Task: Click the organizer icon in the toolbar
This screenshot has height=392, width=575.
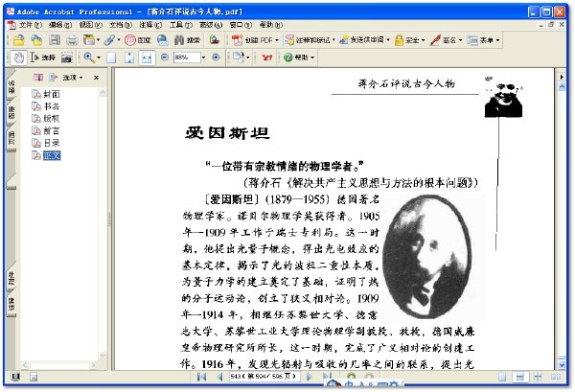Action: [89, 39]
